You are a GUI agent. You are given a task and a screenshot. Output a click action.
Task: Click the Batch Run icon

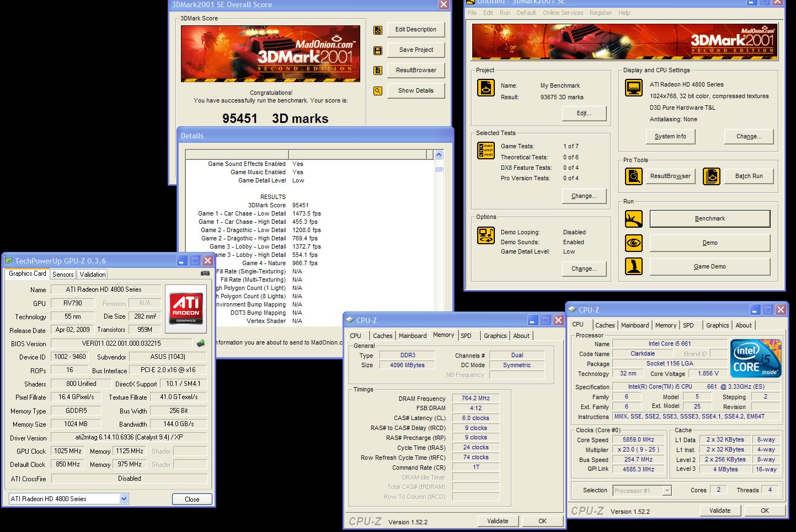click(712, 176)
